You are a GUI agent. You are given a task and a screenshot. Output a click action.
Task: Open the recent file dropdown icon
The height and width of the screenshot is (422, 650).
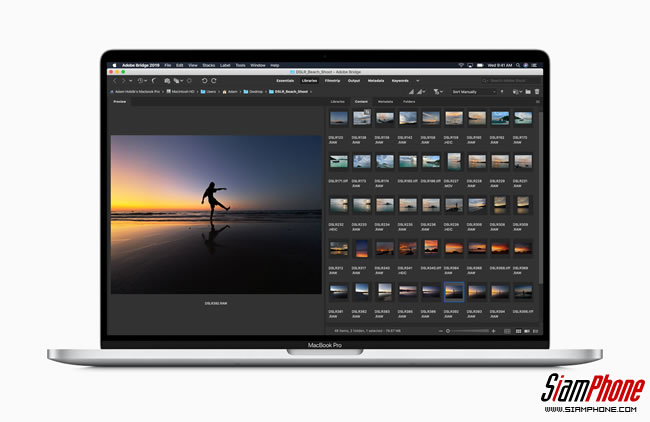tap(517, 92)
